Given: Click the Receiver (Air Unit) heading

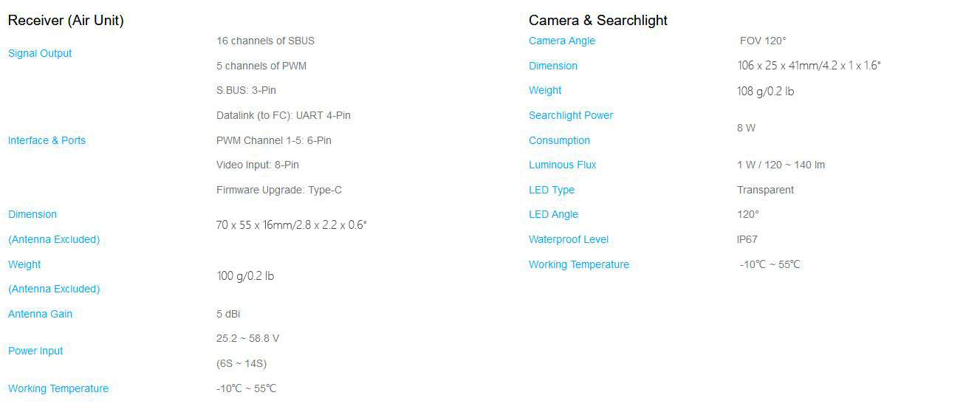Looking at the screenshot, I should (x=66, y=21).
